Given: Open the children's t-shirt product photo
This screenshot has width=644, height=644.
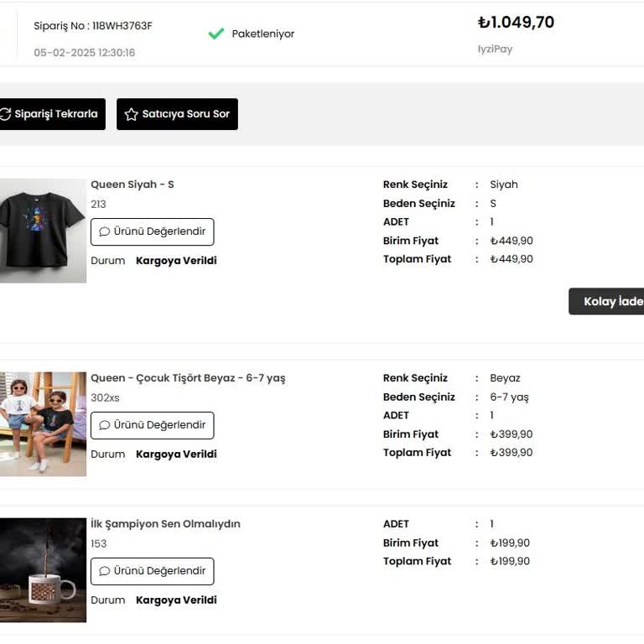Looking at the screenshot, I should click(x=42, y=424).
